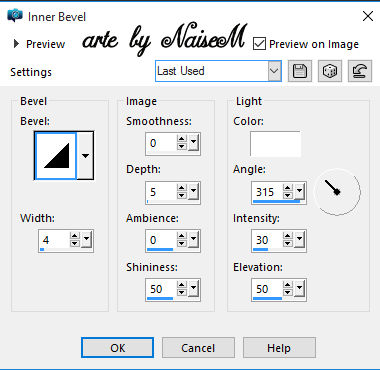Screen dimensions: 380x370
Task: Open the Last Used presets dropdown
Action: pos(218,71)
